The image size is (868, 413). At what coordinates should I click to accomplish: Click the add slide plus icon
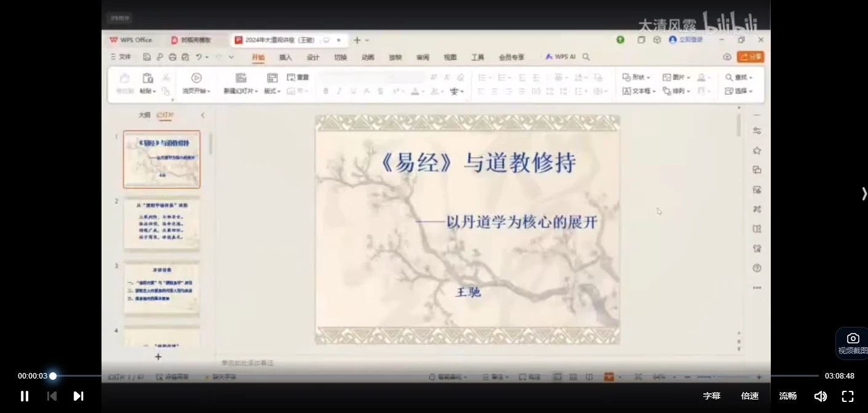point(158,356)
